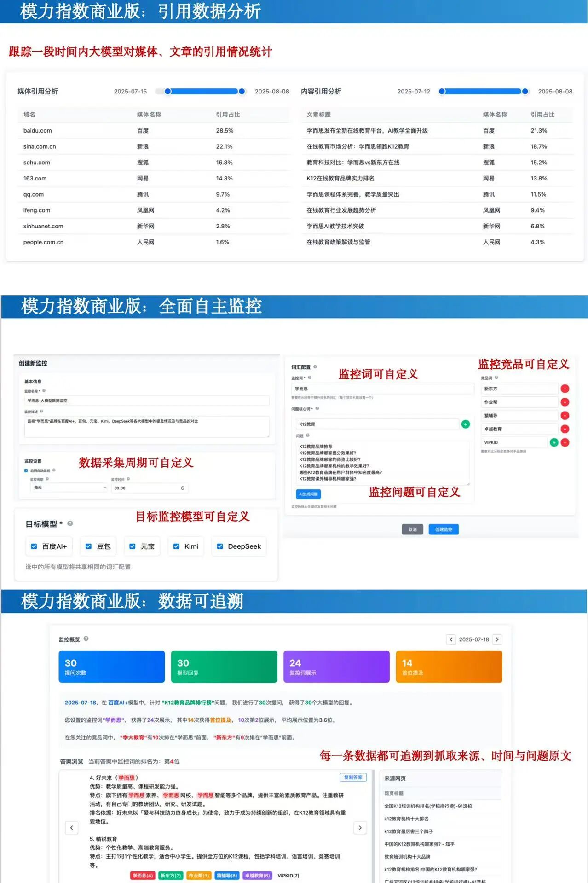Click baidu.com row in media table
588x883 pixels.
point(154,131)
